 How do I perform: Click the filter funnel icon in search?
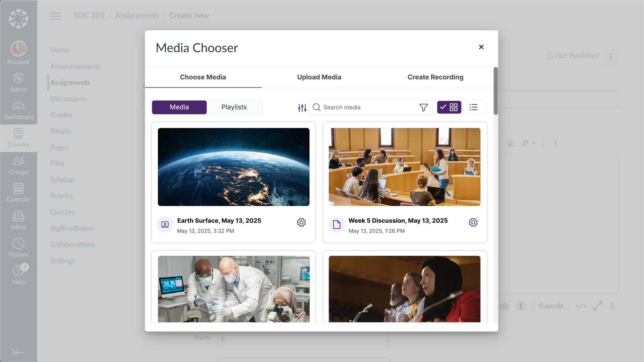(x=423, y=107)
